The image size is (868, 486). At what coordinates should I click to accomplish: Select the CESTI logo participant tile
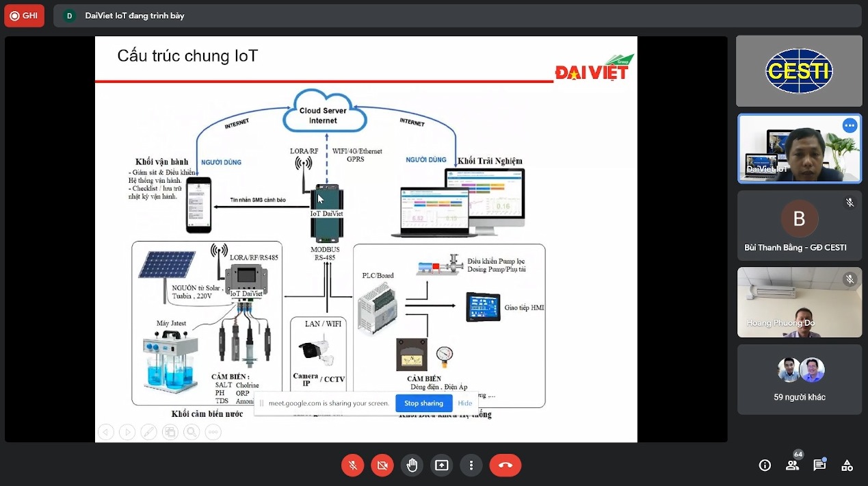click(799, 71)
